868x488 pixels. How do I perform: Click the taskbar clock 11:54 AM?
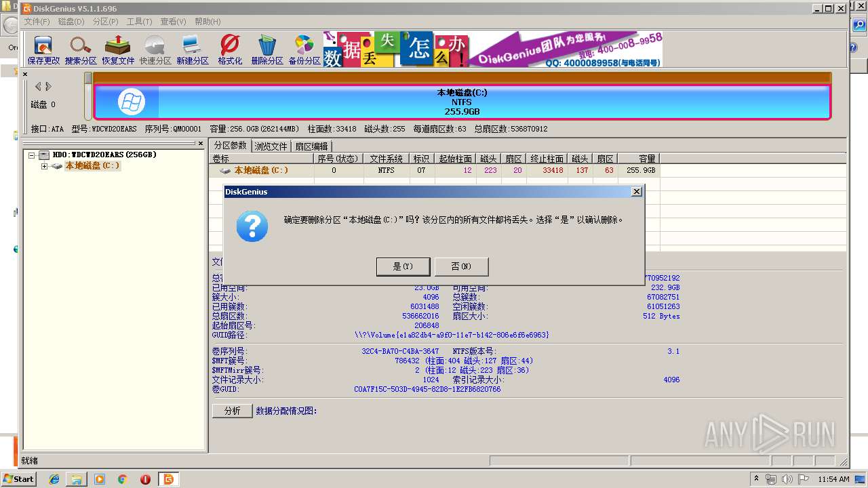[x=833, y=479]
